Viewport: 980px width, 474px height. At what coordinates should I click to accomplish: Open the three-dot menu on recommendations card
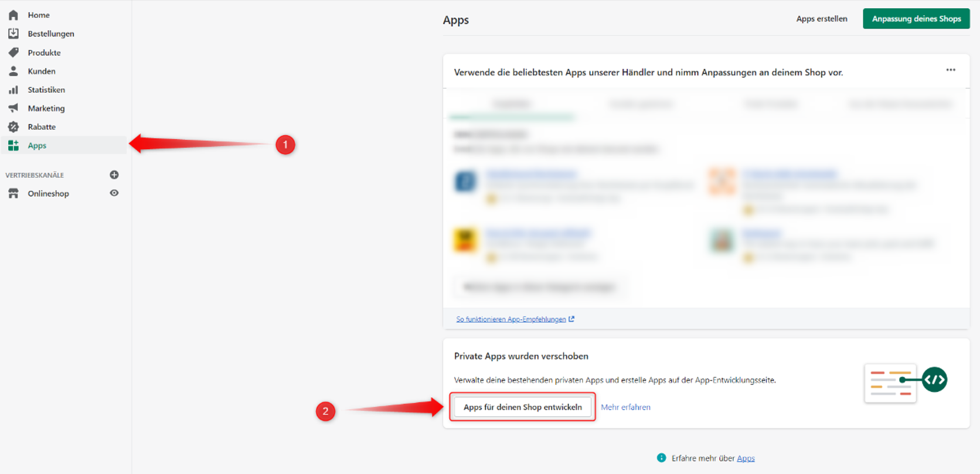coord(951,70)
